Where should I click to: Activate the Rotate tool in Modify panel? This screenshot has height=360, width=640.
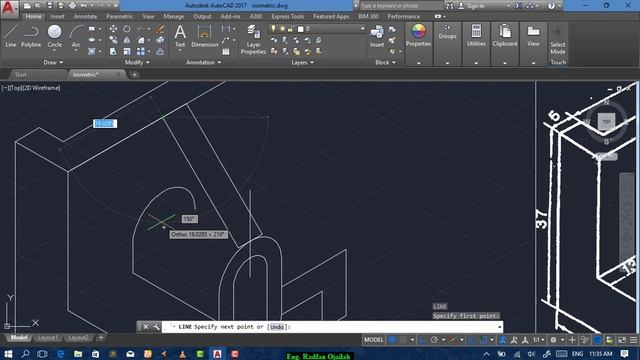tap(127, 29)
